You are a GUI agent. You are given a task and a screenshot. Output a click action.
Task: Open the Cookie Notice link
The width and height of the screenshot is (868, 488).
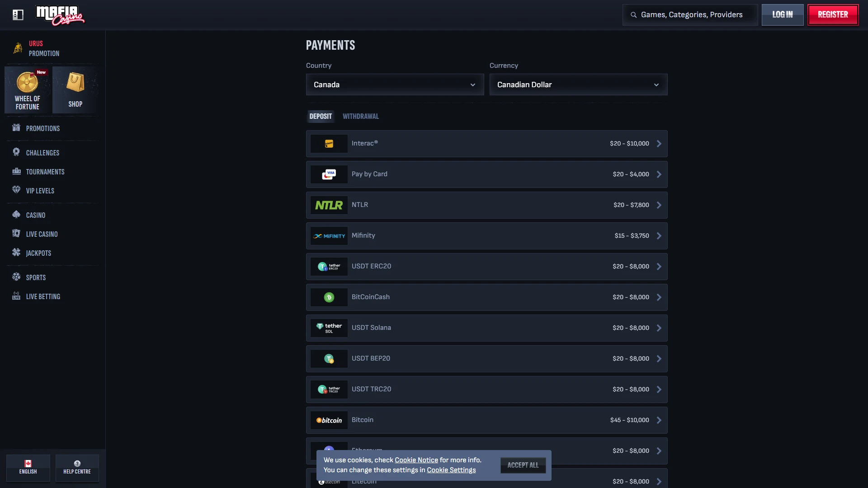pyautogui.click(x=416, y=460)
